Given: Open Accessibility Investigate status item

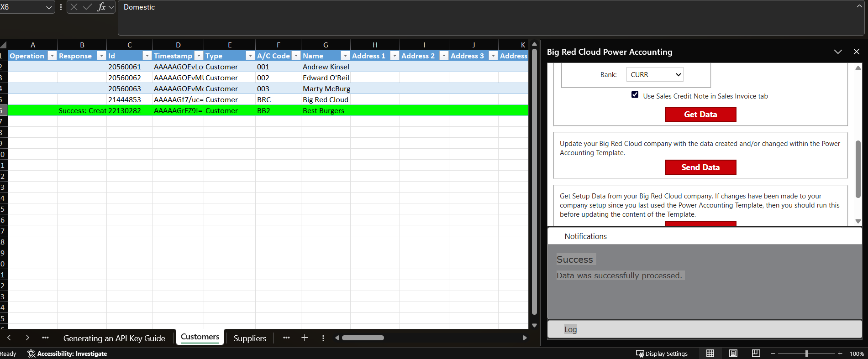Looking at the screenshot, I should pos(67,354).
